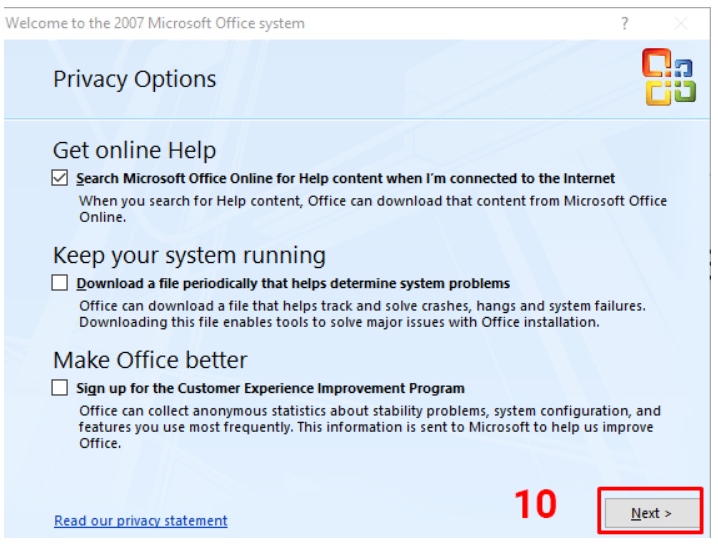
Task: Click the description about anonymous statistics collection
Action: click(369, 426)
